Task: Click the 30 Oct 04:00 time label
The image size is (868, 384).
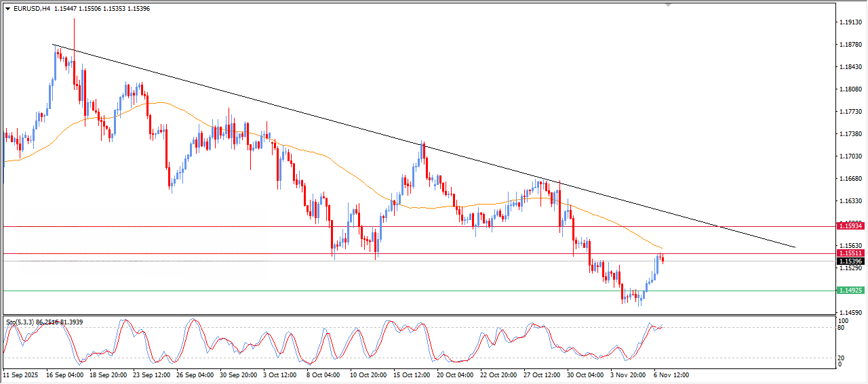Action: tap(584, 375)
